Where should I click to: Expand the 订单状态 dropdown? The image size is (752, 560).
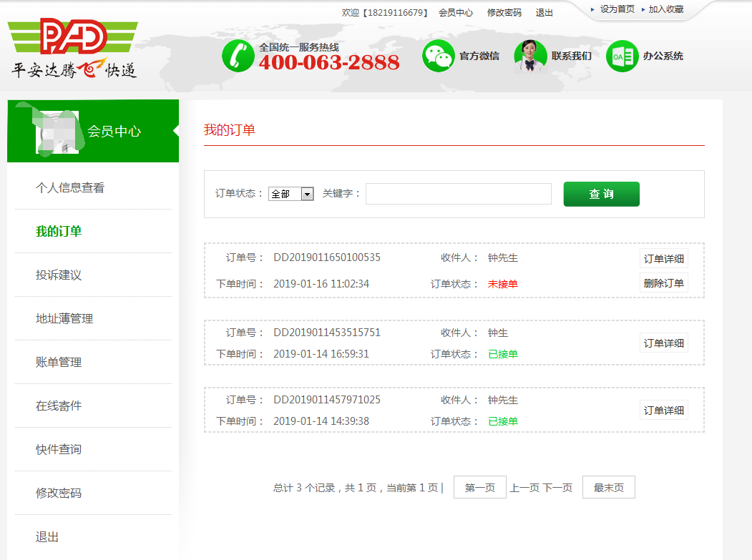point(291,194)
